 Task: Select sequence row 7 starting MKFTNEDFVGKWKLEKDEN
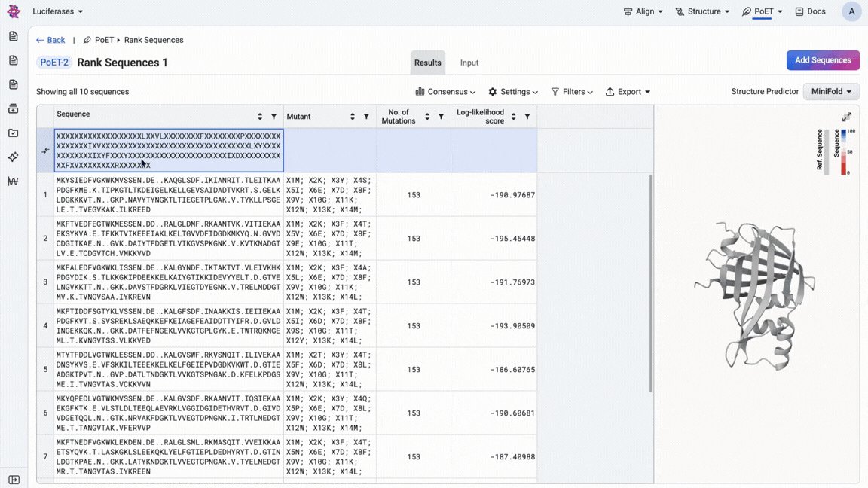(x=169, y=457)
